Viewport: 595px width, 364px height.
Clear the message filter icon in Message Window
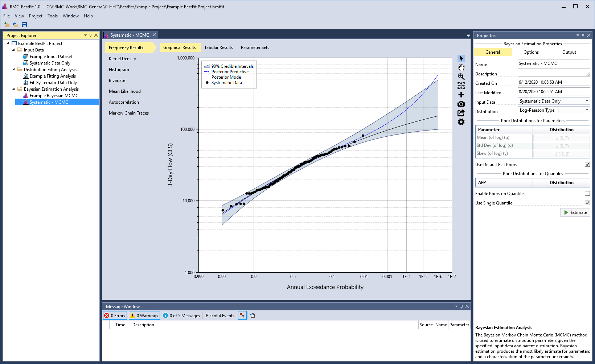tap(242, 315)
